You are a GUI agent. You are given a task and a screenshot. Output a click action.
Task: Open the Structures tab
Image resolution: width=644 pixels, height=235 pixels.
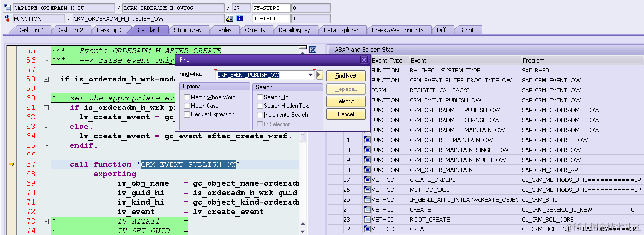click(187, 30)
